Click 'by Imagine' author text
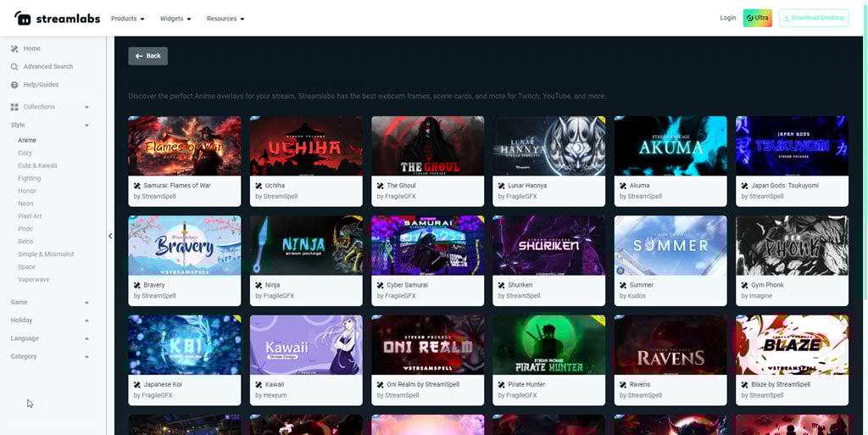The width and height of the screenshot is (868, 435). coord(757,296)
